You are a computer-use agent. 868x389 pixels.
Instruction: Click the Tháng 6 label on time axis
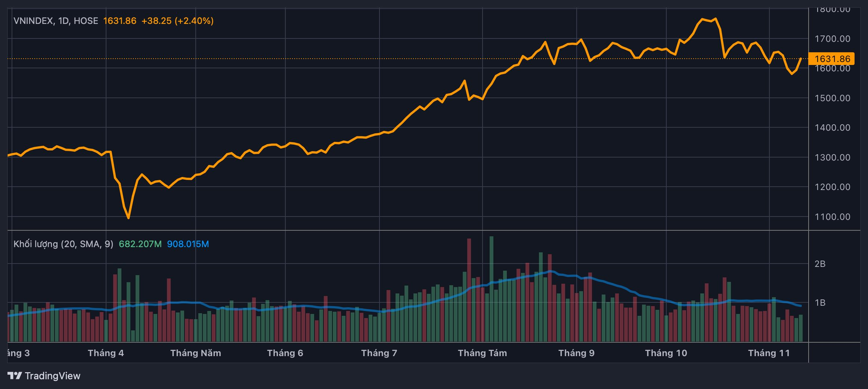[x=285, y=353]
